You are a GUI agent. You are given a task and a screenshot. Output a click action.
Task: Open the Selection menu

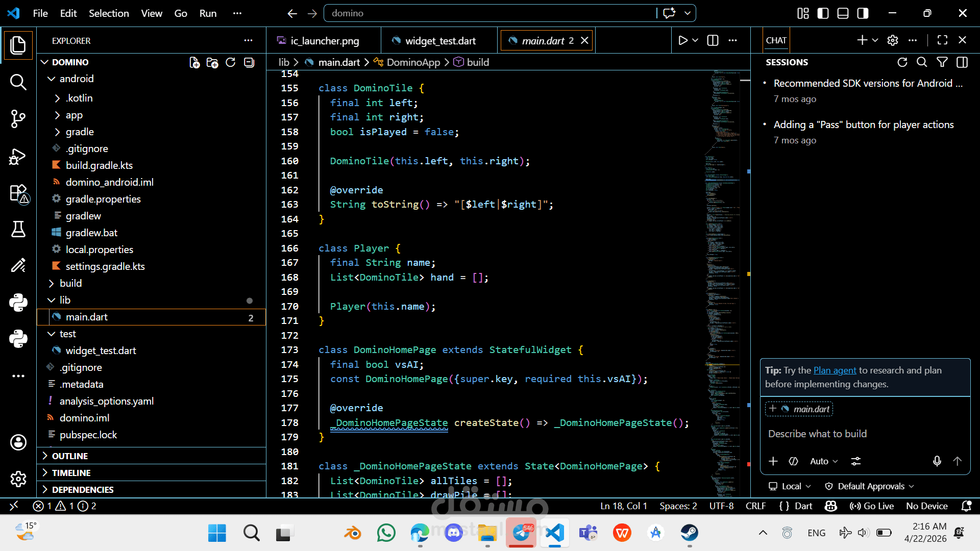point(109,13)
